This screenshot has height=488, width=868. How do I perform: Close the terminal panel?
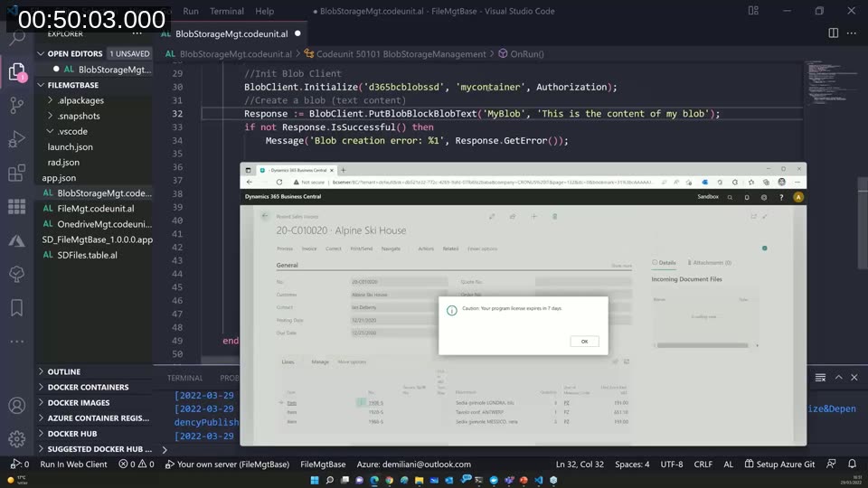(854, 378)
